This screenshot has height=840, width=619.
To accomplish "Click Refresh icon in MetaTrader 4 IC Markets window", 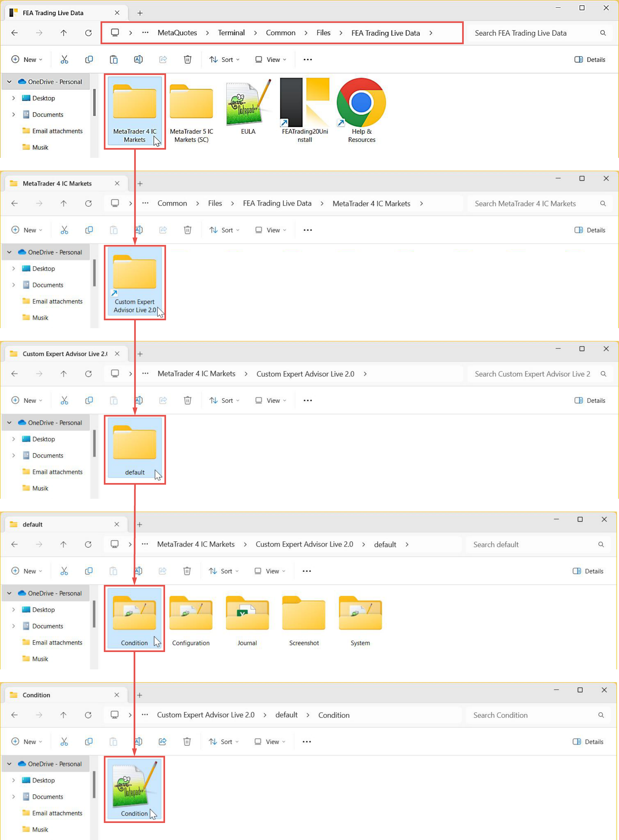I will pyautogui.click(x=88, y=203).
